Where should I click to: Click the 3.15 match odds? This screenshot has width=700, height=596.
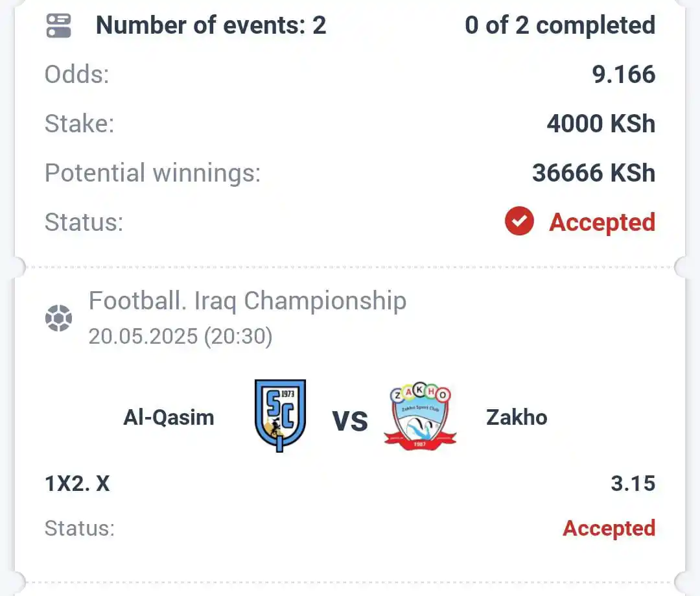[x=633, y=483]
